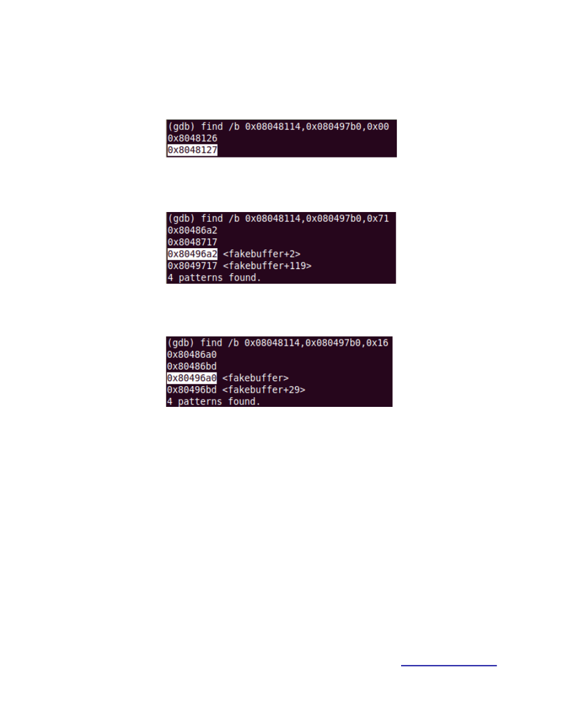
Task: Click the address 0x80486a0 result
Action: click(192, 355)
